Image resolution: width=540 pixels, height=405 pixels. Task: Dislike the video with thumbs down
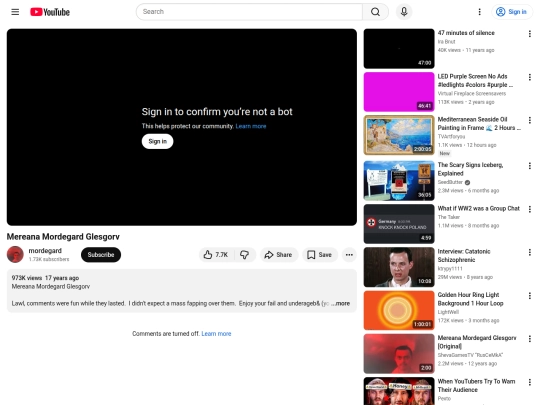point(245,255)
